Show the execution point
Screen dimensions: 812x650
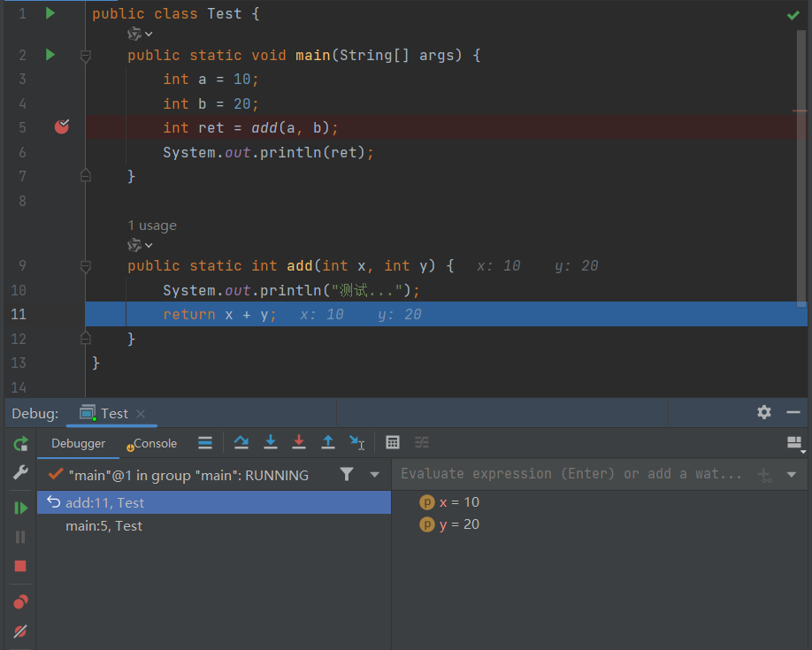point(205,442)
